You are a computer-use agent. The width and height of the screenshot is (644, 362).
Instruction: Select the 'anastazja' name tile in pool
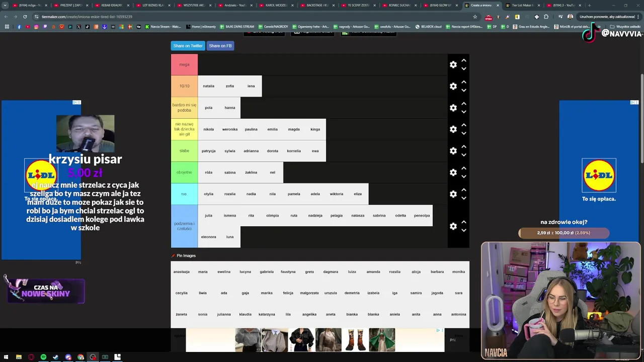click(182, 272)
